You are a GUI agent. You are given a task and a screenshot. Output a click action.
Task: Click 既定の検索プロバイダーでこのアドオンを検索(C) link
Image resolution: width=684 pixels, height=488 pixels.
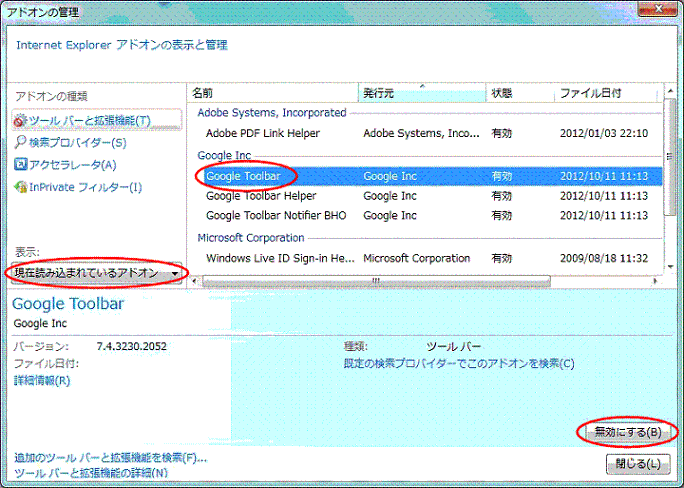(x=459, y=364)
